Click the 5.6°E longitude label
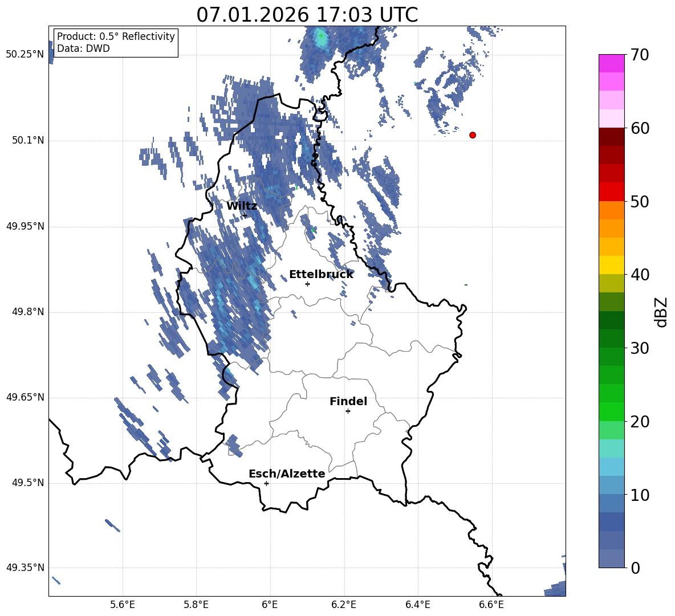Screen dimensions: 675x616 tap(123, 605)
